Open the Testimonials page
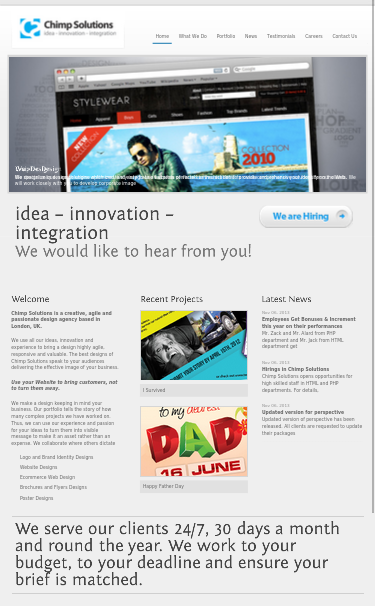 pyautogui.click(x=281, y=36)
